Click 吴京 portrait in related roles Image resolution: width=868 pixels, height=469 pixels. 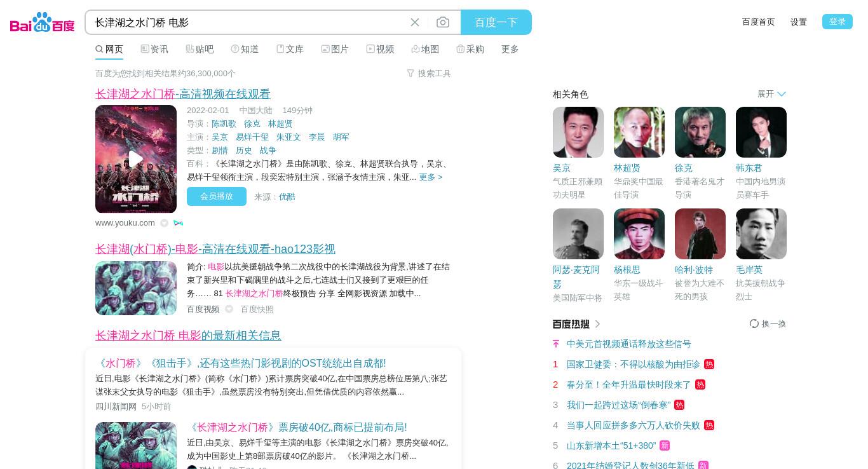tap(578, 132)
